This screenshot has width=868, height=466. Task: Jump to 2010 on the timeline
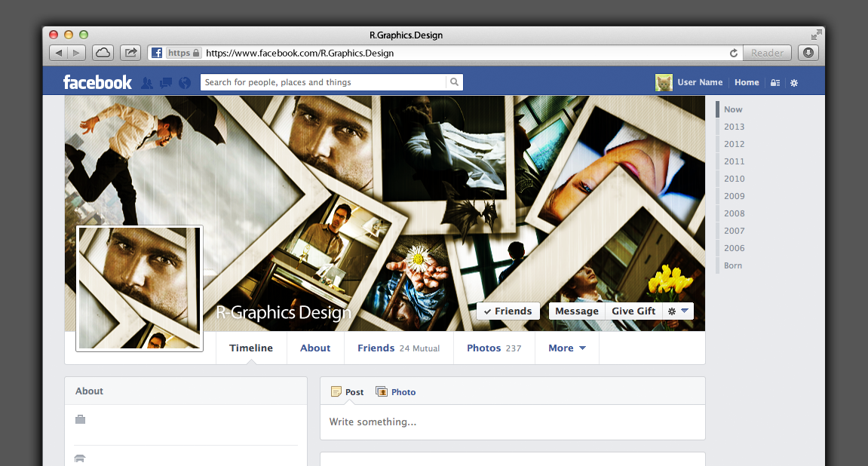point(734,179)
